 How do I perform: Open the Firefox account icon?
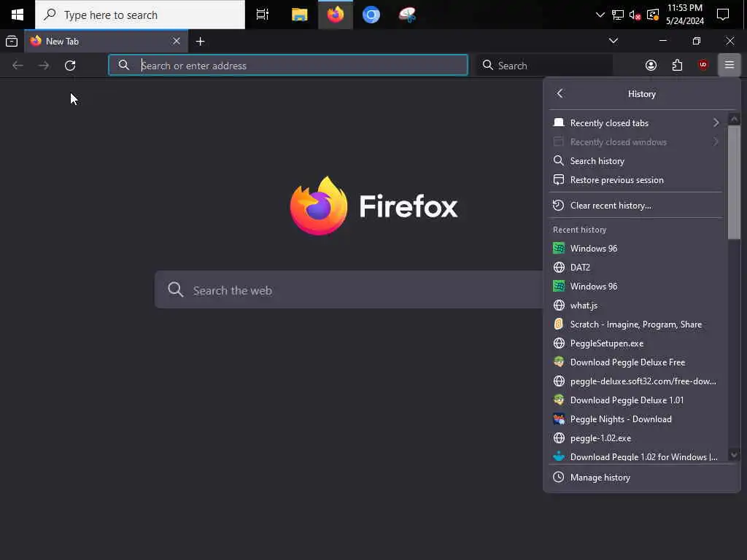pyautogui.click(x=651, y=65)
